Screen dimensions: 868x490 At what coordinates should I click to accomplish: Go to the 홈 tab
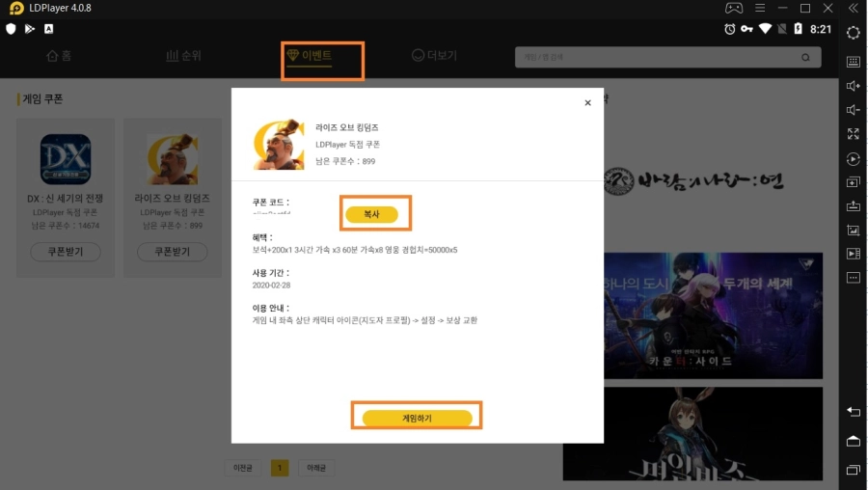pyautogui.click(x=59, y=56)
